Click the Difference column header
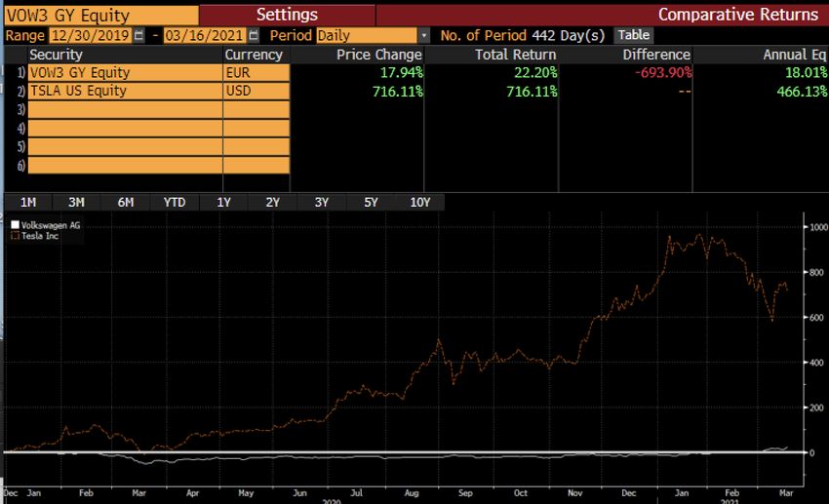Image resolution: width=829 pixels, height=504 pixels. tap(656, 55)
